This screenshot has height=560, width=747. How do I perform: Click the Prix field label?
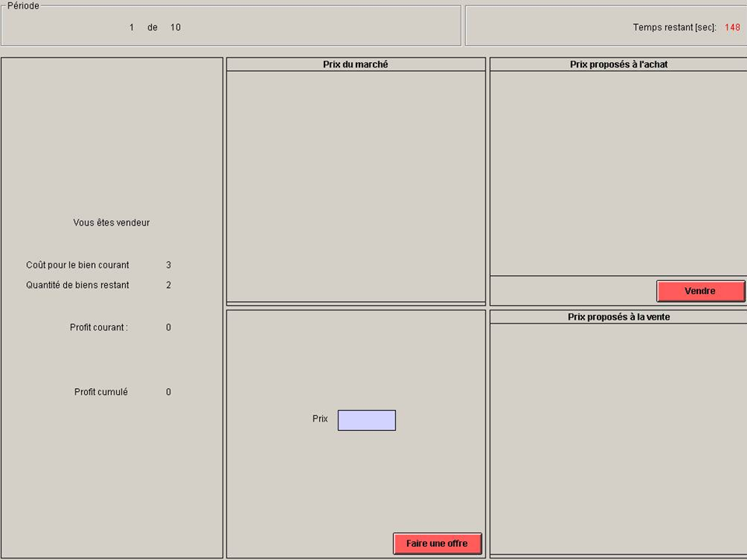[320, 419]
